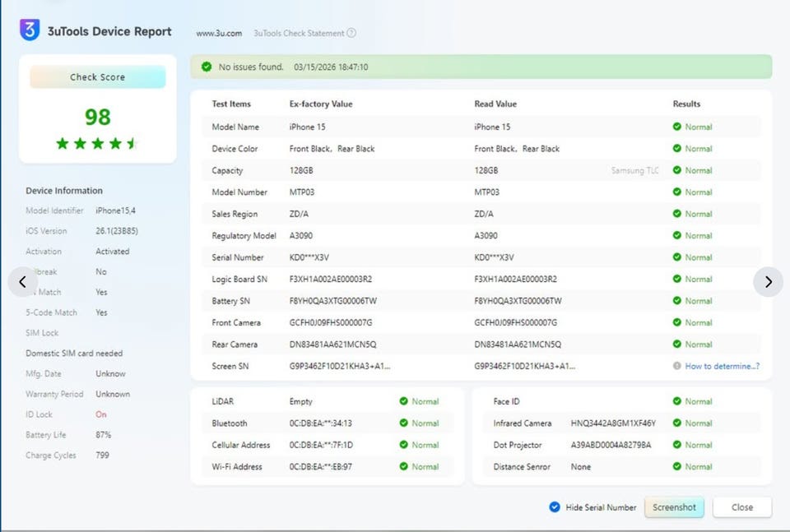Open the 3uTools Check Statement help icon
The image size is (790, 532).
[351, 33]
